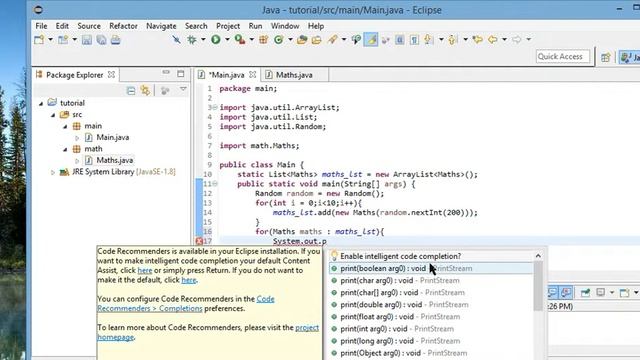Open the External Tools dropdown arrow
640x360 pixels.
[251, 40]
